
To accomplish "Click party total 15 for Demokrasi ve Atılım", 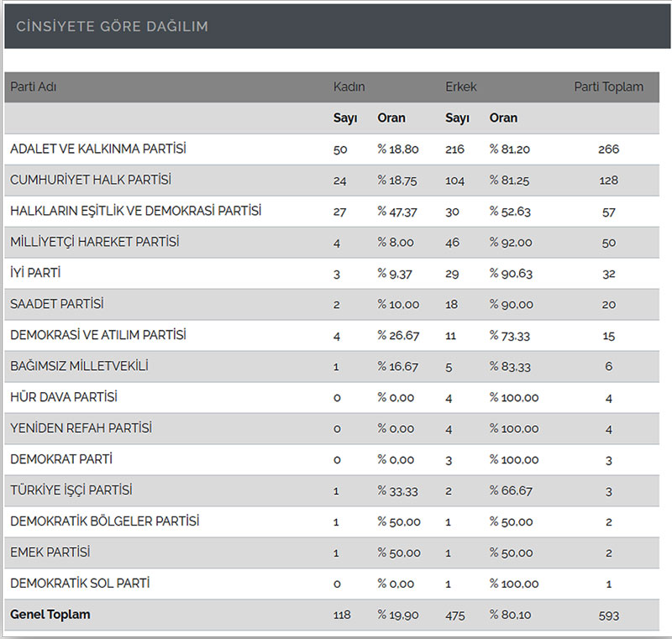I will point(608,336).
